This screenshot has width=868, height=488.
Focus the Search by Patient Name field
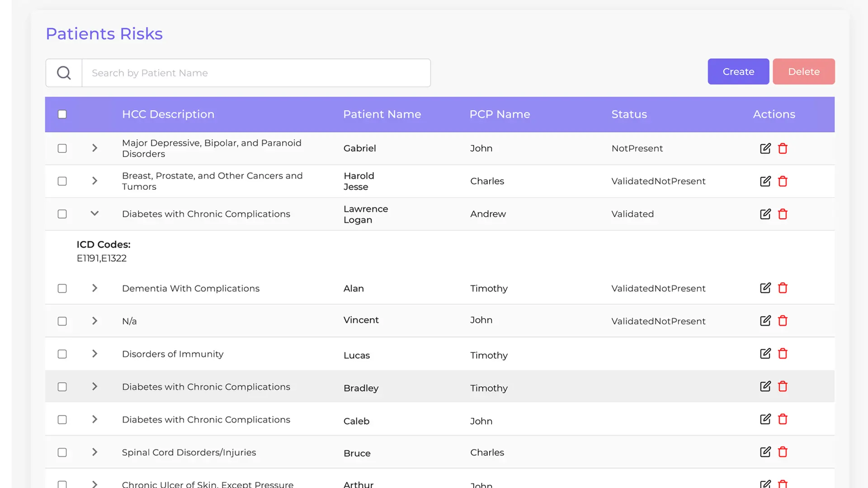256,73
